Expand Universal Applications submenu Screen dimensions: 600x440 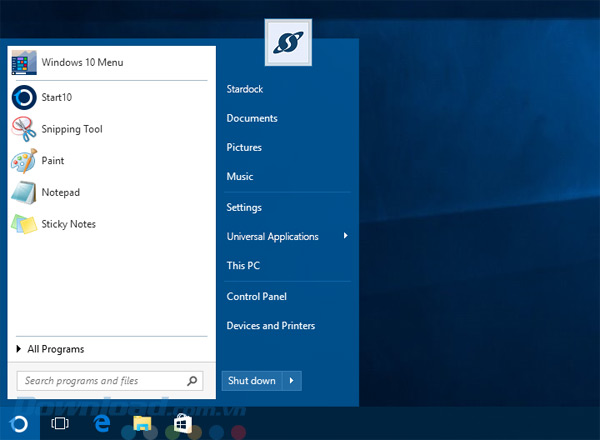[x=346, y=236]
